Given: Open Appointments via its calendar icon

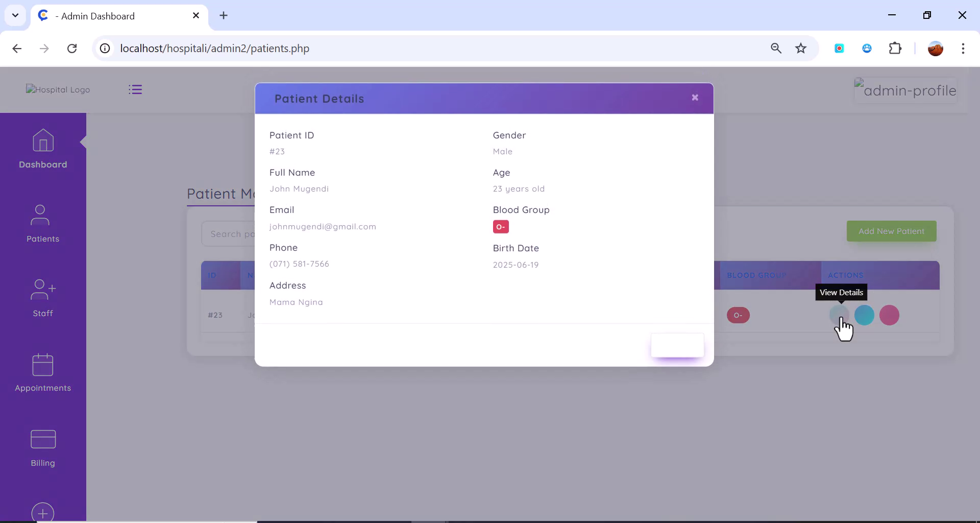Looking at the screenshot, I should click(42, 365).
